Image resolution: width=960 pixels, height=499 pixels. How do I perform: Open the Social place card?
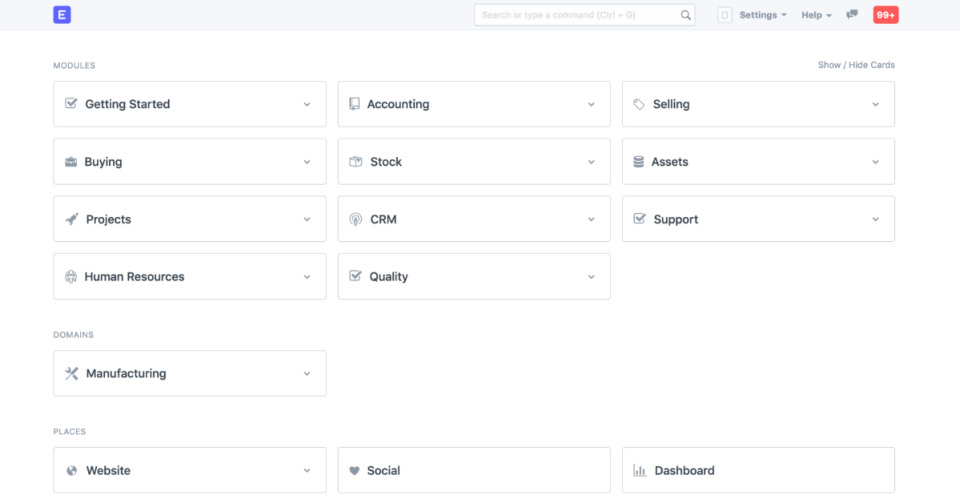(x=474, y=470)
